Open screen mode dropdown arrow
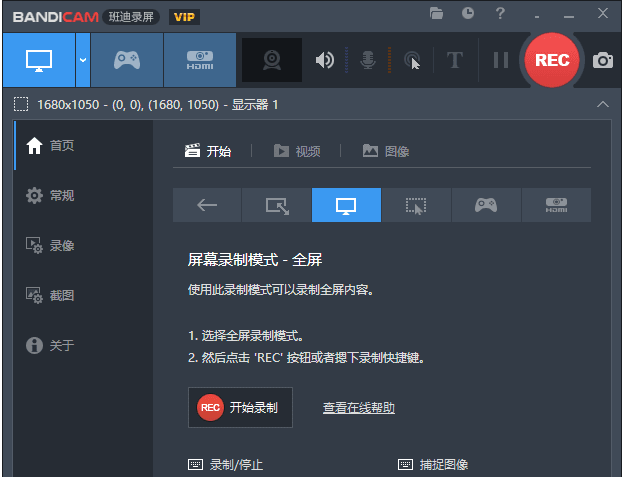 tap(83, 60)
